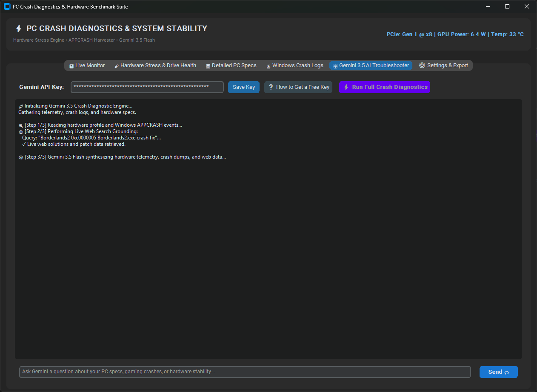Click '[Step 3/3] Gemini 3.5 Flash synthesizing' line
The width and height of the screenshot is (537, 392).
[125, 157]
